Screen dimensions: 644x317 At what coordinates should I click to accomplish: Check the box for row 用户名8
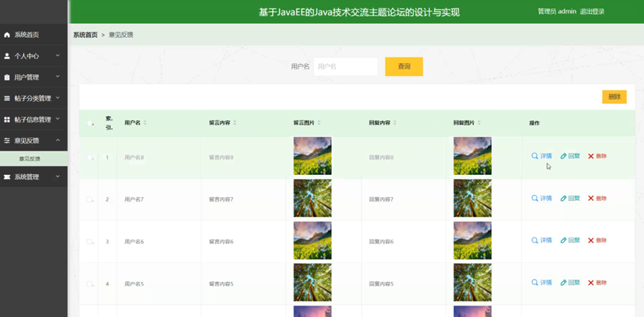pos(89,157)
